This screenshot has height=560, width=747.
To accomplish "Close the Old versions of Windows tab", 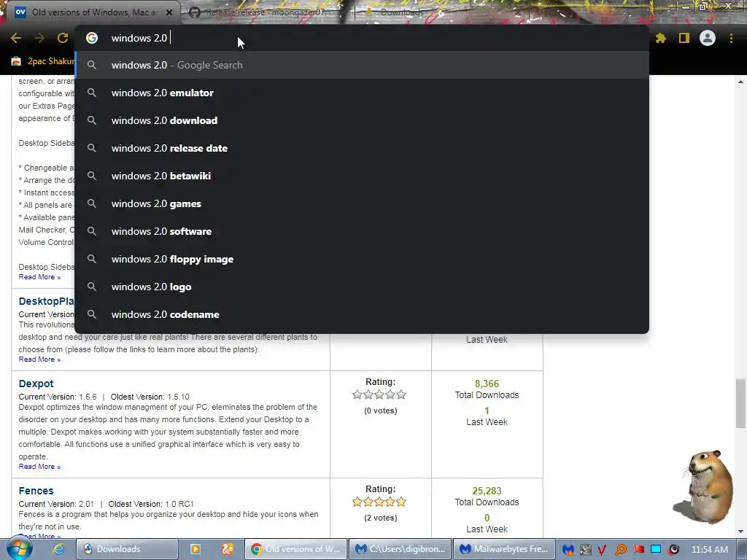I will coord(169,12).
